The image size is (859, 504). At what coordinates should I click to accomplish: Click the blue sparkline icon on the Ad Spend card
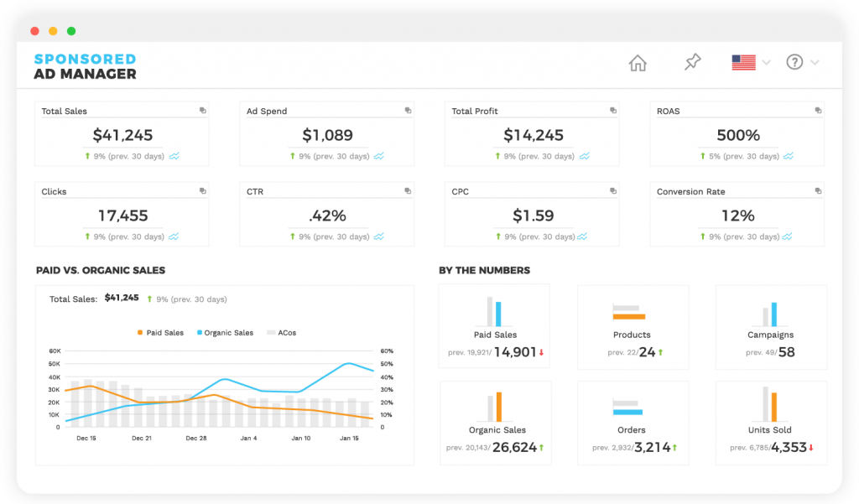tap(378, 156)
